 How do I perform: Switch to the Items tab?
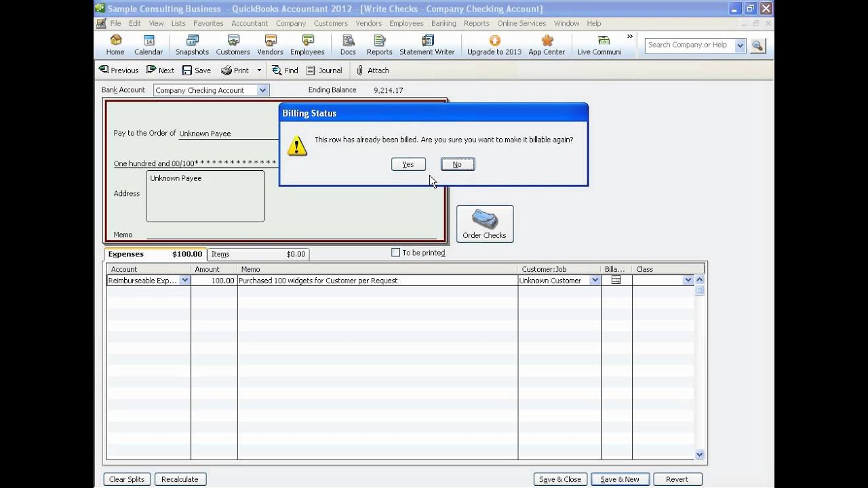click(x=258, y=254)
